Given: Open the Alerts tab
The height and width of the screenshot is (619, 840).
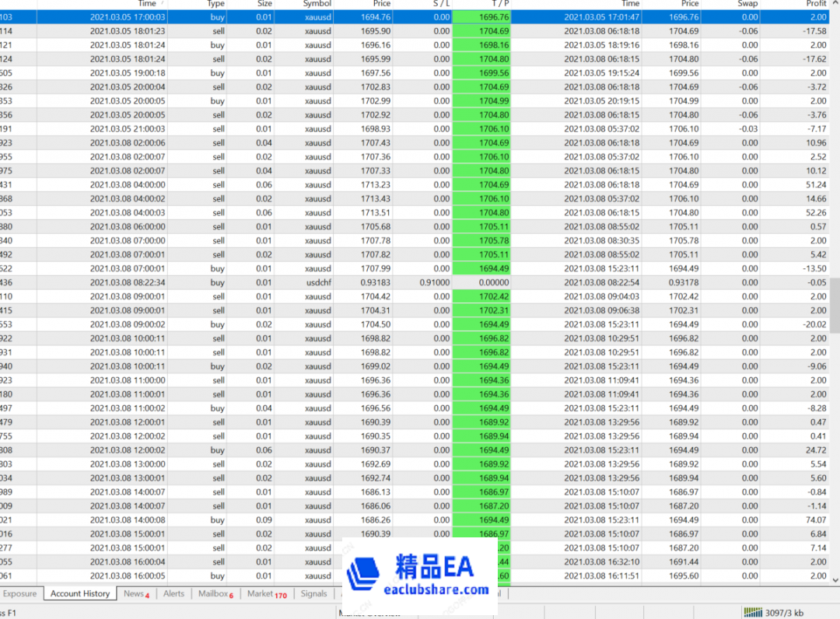Looking at the screenshot, I should 173,593.
